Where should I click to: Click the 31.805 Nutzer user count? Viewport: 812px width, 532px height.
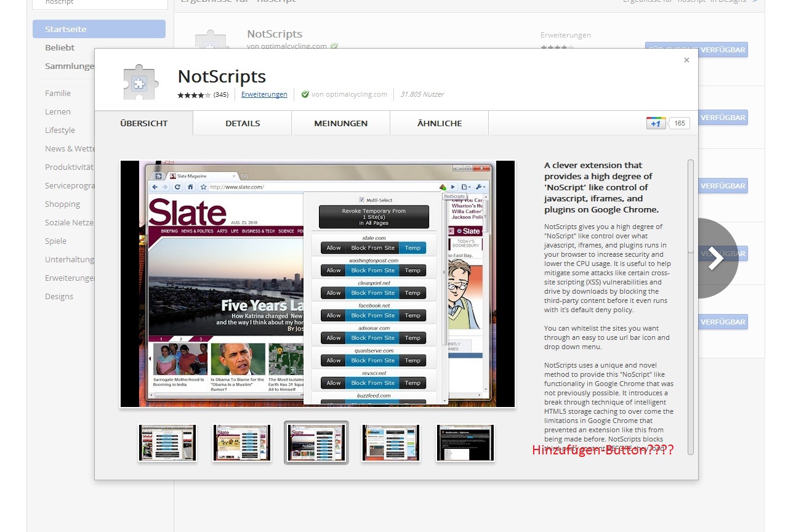pos(422,94)
